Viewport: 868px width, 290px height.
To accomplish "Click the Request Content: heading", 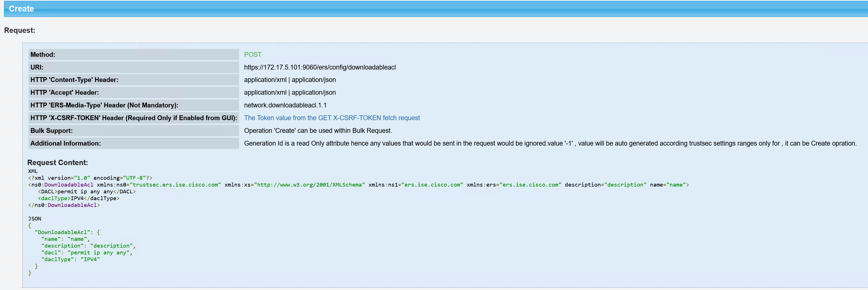I will click(58, 163).
